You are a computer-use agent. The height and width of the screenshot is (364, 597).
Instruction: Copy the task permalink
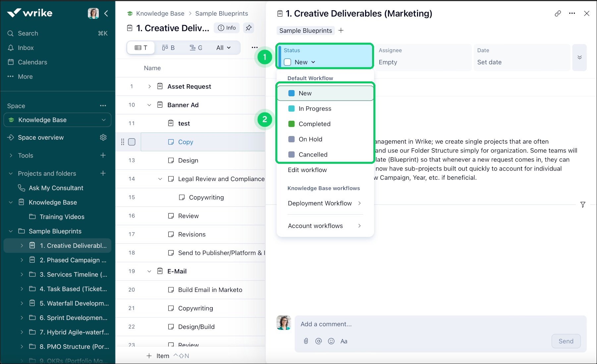[x=558, y=13]
